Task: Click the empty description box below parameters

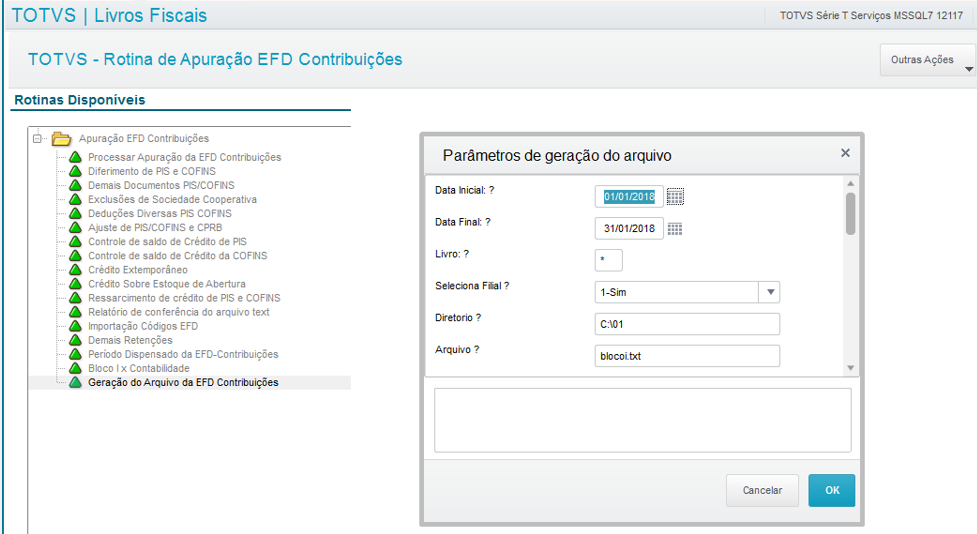Action: point(642,421)
